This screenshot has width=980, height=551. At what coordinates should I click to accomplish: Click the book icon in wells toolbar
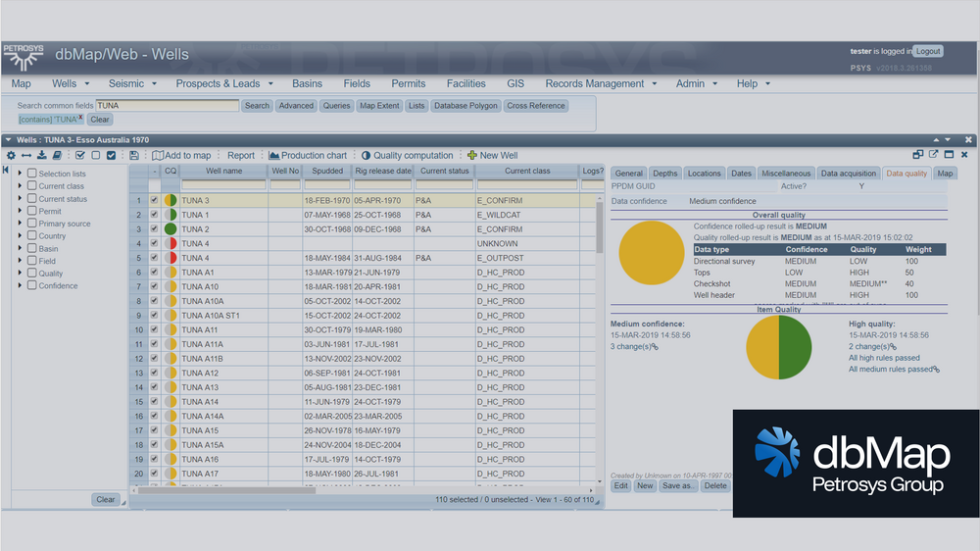(57, 155)
